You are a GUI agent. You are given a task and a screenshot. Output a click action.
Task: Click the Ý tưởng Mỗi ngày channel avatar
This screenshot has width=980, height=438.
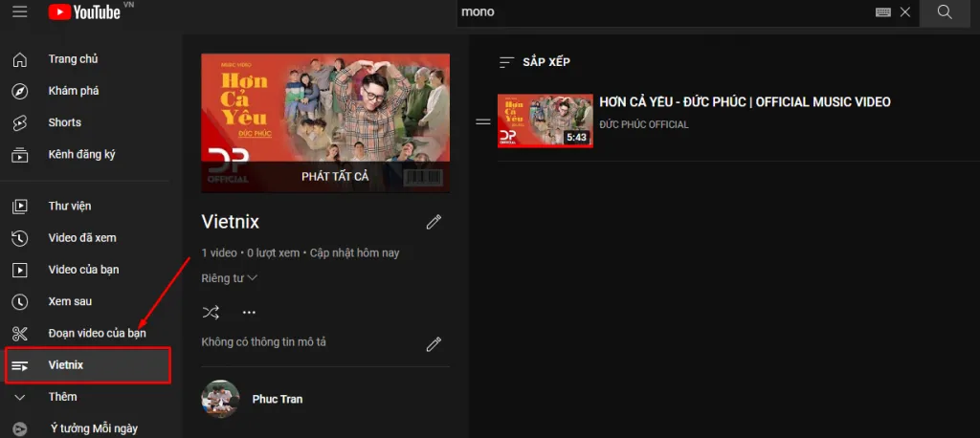[x=20, y=429]
